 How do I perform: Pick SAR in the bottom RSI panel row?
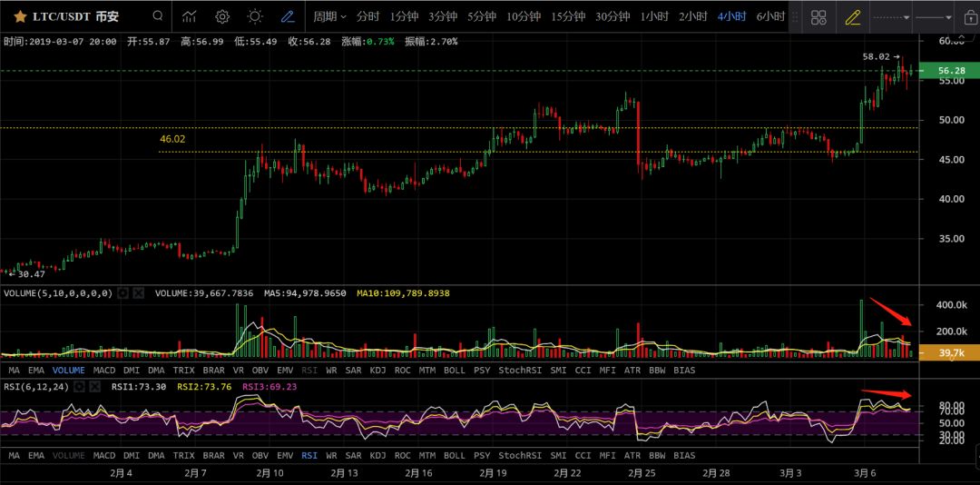pyautogui.click(x=353, y=456)
